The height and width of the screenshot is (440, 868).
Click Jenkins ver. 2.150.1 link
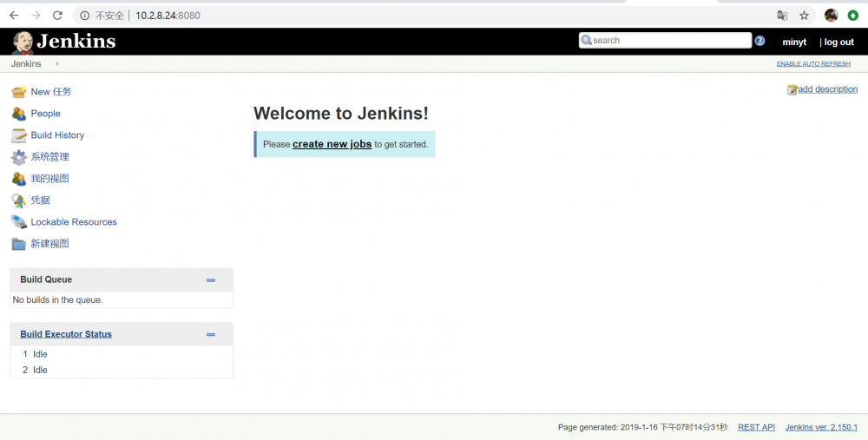pyautogui.click(x=821, y=427)
